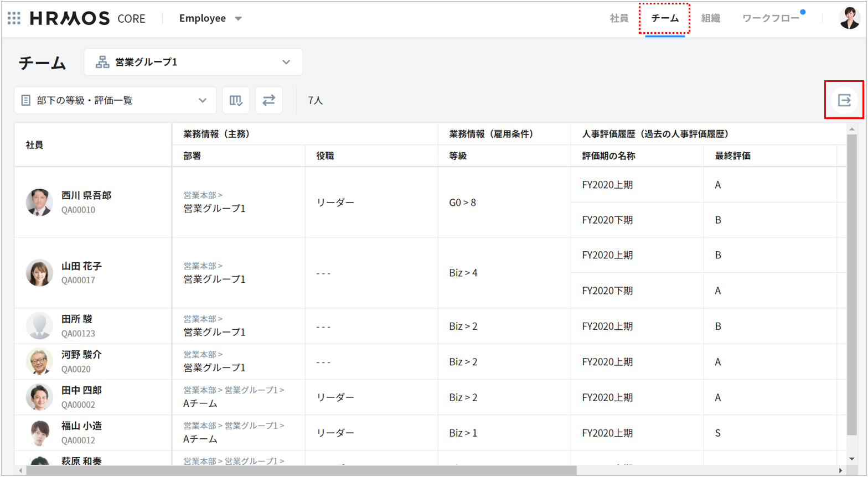Click the export icon at top right

point(844,100)
